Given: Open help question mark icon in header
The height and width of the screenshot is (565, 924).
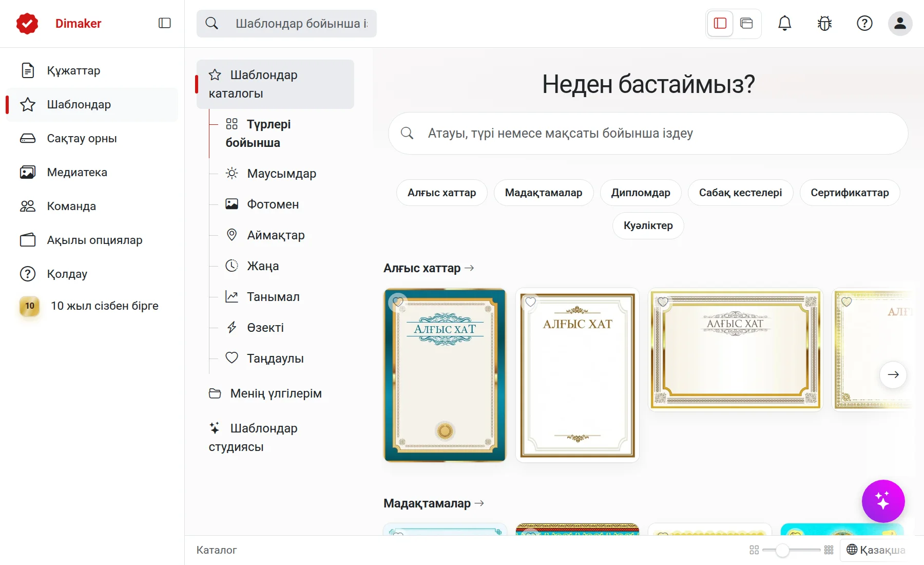Looking at the screenshot, I should pyautogui.click(x=864, y=23).
